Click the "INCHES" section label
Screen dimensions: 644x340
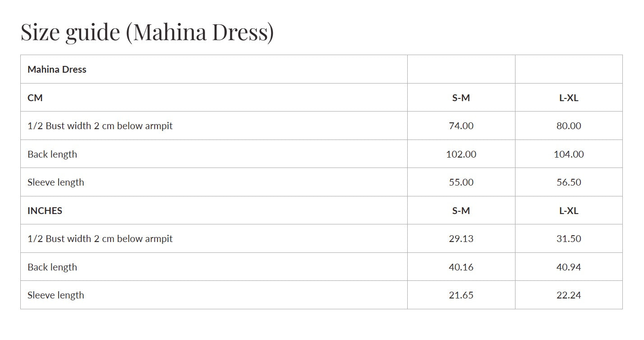[x=45, y=210]
